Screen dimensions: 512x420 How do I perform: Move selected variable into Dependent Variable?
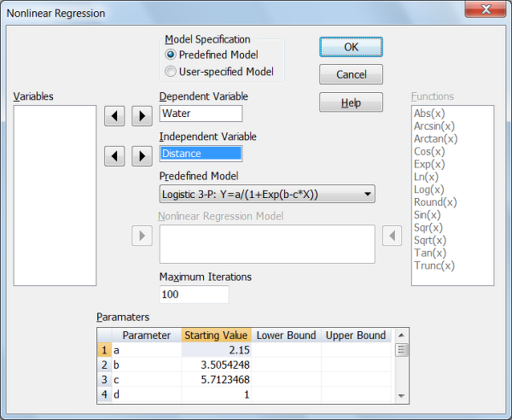[x=141, y=116]
